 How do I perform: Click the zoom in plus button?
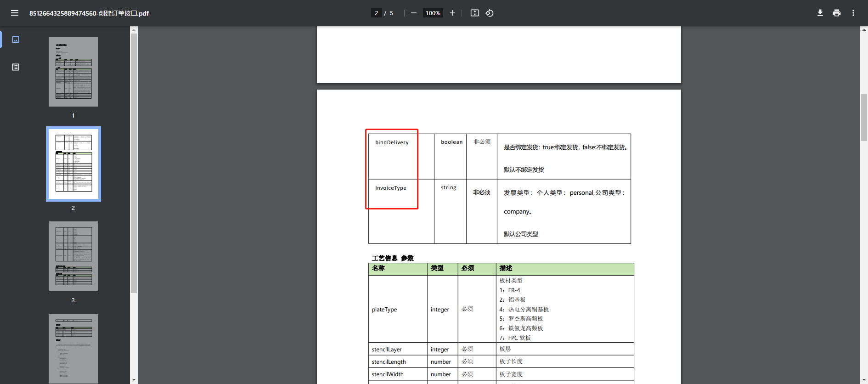pyautogui.click(x=452, y=13)
